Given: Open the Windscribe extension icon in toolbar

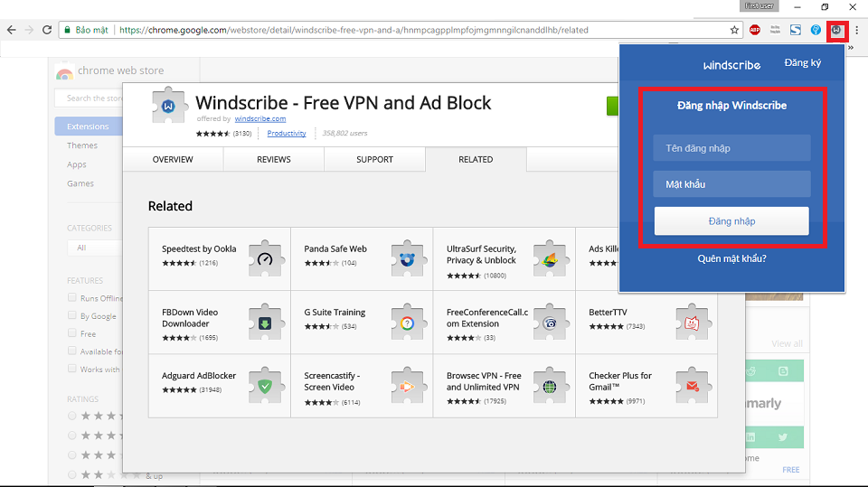Looking at the screenshot, I should pyautogui.click(x=836, y=30).
